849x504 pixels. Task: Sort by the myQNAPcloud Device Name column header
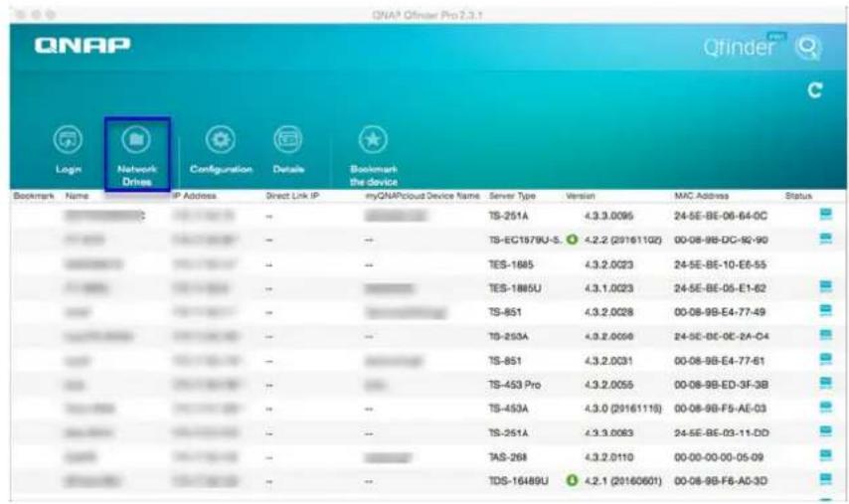(423, 196)
